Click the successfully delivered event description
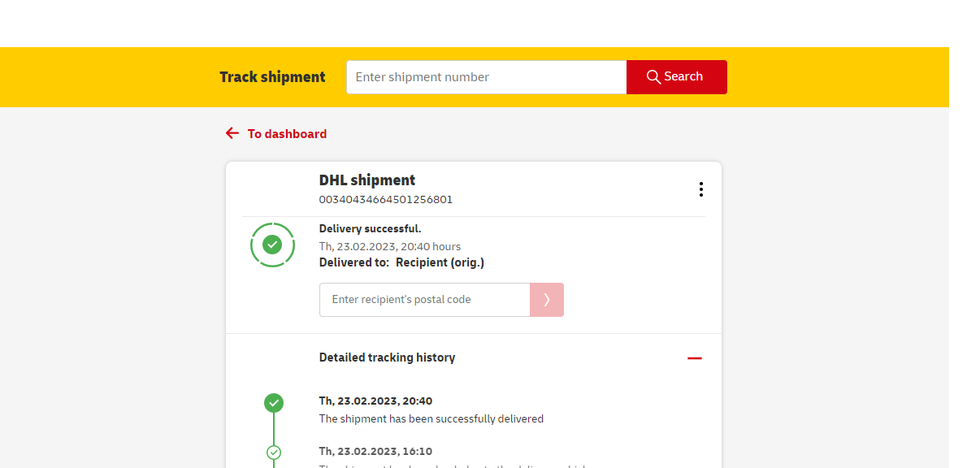The width and height of the screenshot is (980, 468). pos(431,419)
